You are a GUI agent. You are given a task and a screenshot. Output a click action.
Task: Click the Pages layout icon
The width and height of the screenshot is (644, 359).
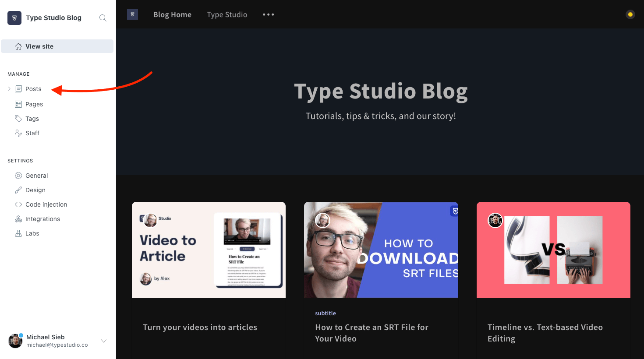[x=18, y=104]
